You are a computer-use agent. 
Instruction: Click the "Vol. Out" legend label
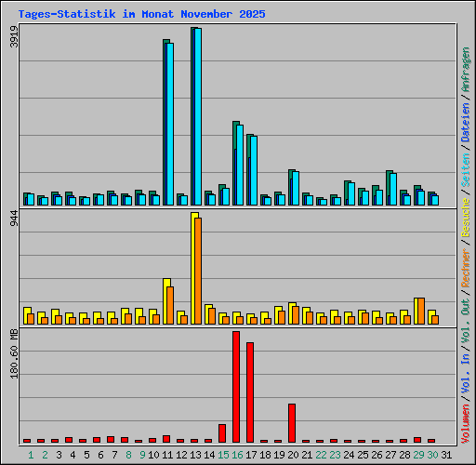(x=466, y=320)
